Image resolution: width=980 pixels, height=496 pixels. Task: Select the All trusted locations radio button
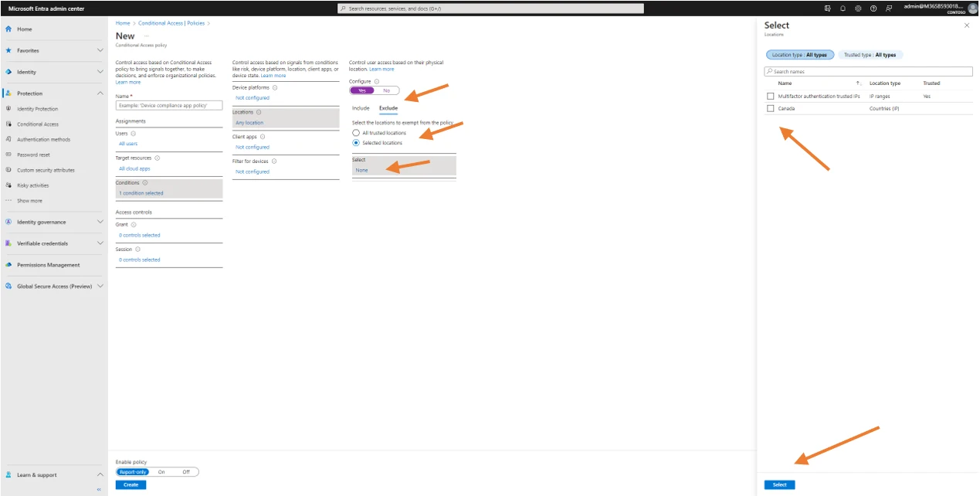(356, 133)
